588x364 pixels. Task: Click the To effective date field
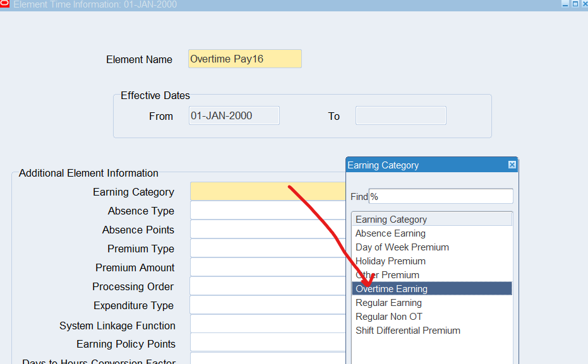coord(400,116)
